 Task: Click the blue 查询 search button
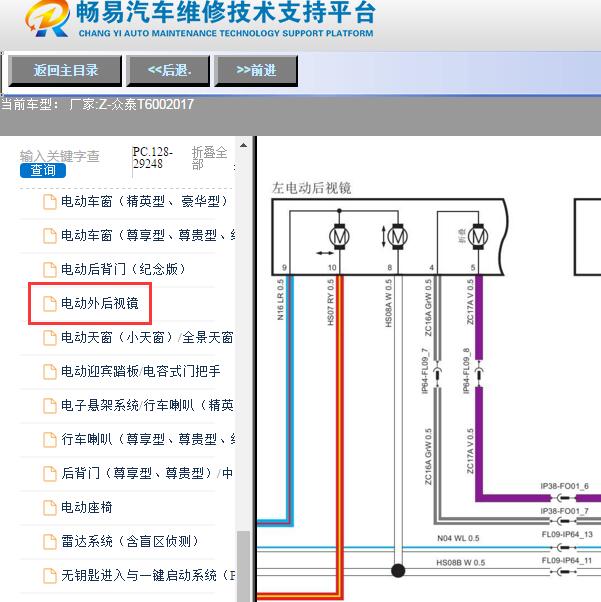coord(43,170)
